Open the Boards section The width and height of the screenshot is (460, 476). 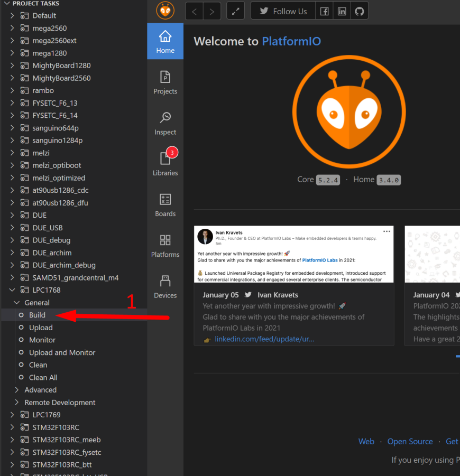tap(165, 205)
